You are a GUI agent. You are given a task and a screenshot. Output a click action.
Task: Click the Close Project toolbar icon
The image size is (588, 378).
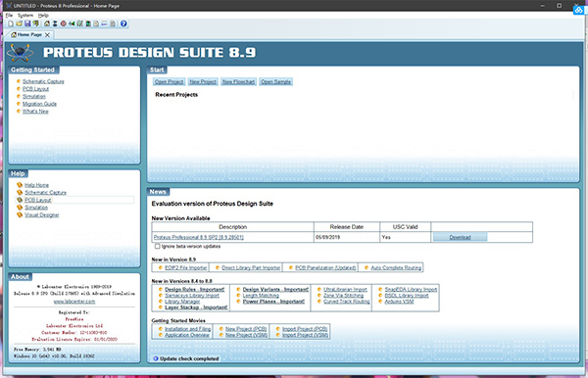point(35,24)
